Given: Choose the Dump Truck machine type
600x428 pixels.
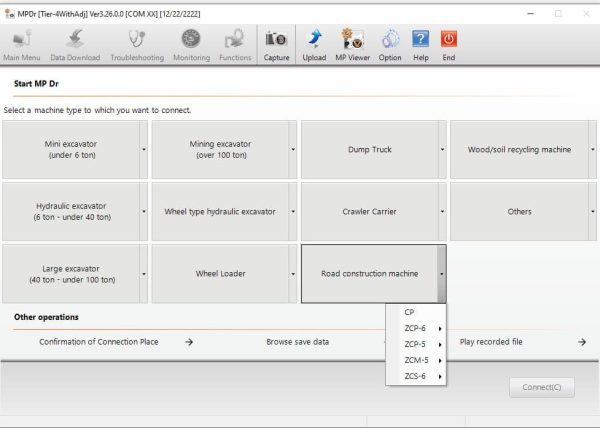Looking at the screenshot, I should (x=370, y=150).
